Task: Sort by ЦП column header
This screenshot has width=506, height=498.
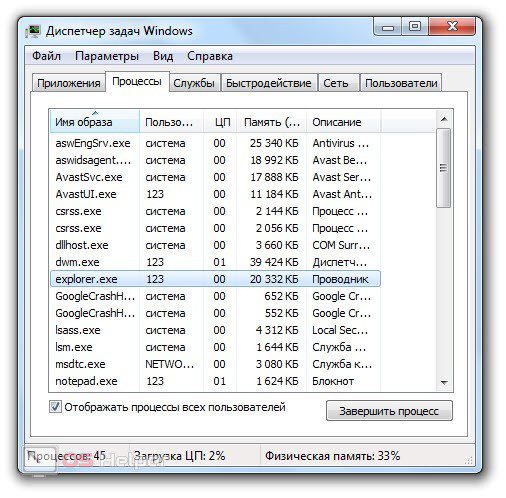Action: (x=220, y=122)
